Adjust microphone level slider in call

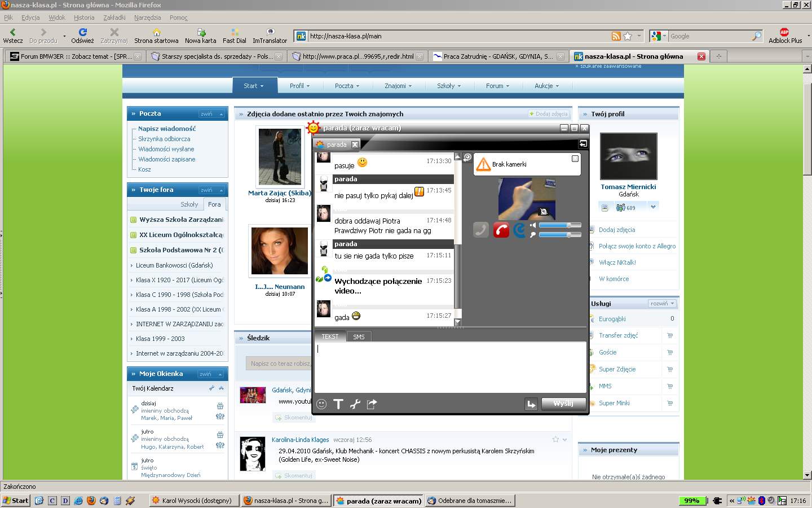pos(559,235)
